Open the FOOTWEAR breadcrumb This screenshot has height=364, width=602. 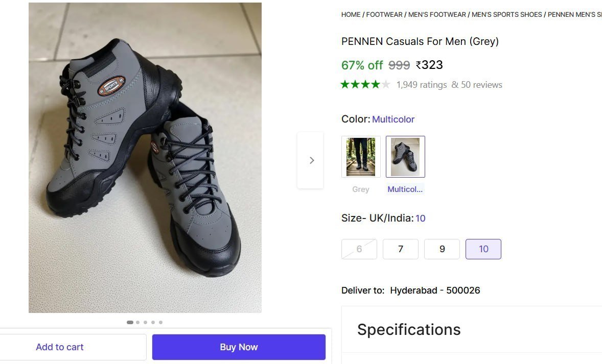tap(384, 14)
